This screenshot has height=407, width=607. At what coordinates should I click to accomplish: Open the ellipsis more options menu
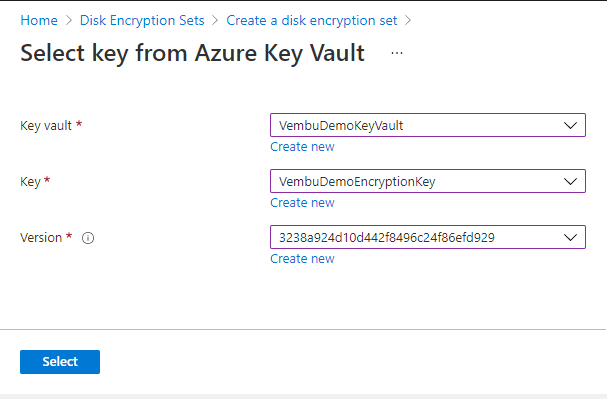[x=397, y=53]
